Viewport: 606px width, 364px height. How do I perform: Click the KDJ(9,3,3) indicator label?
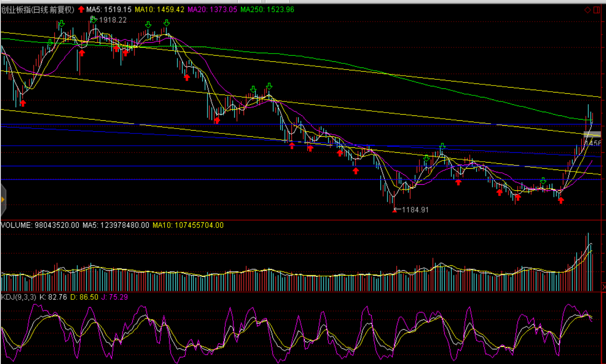(18, 297)
